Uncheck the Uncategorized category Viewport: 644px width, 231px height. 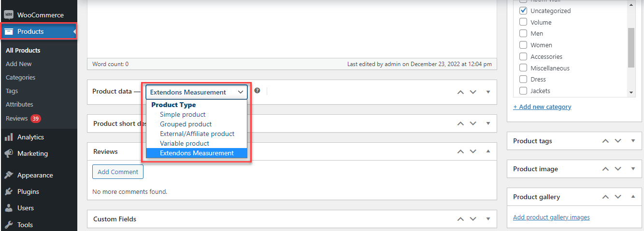[523, 10]
